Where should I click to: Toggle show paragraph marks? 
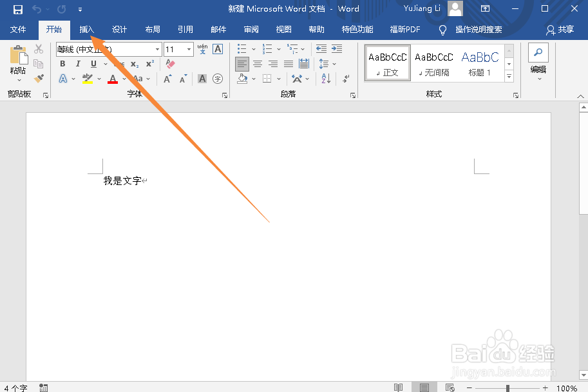[x=346, y=79]
